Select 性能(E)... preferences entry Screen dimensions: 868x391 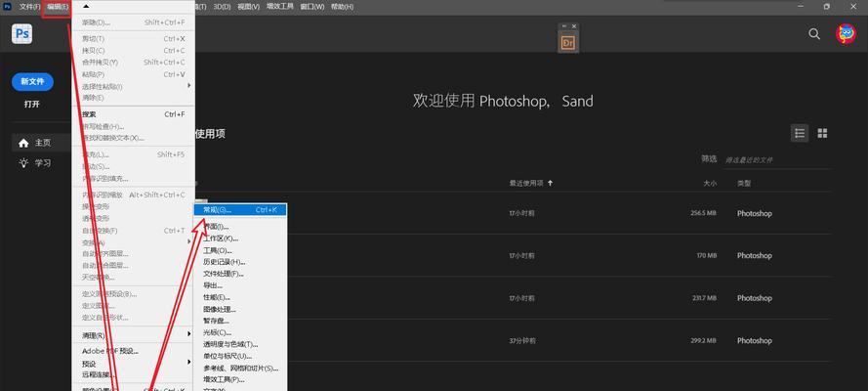click(x=239, y=297)
